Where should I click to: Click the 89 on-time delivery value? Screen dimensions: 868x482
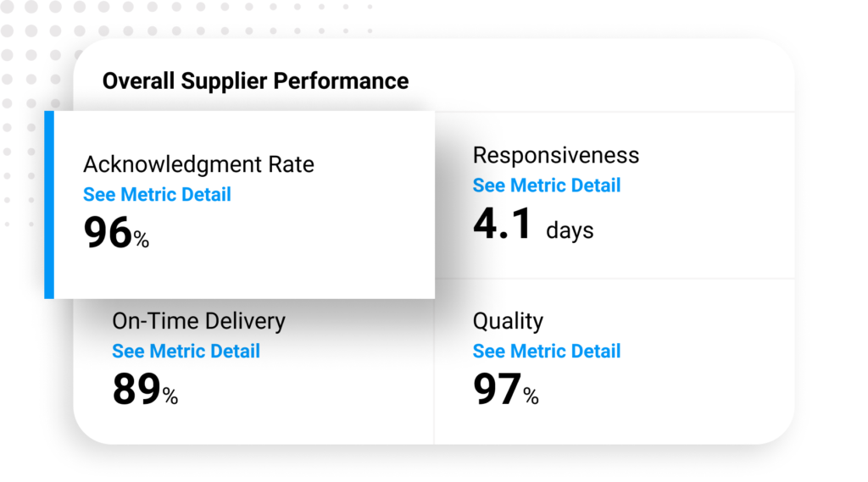pyautogui.click(x=136, y=389)
